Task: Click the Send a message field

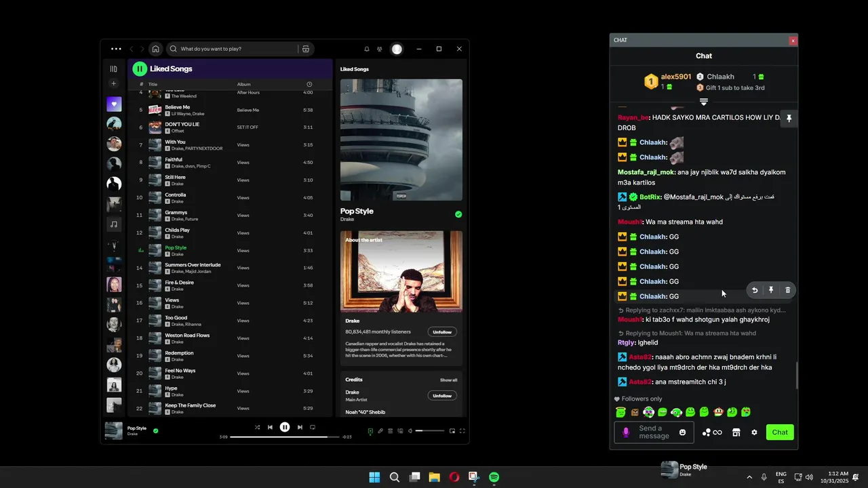Action: click(654, 432)
